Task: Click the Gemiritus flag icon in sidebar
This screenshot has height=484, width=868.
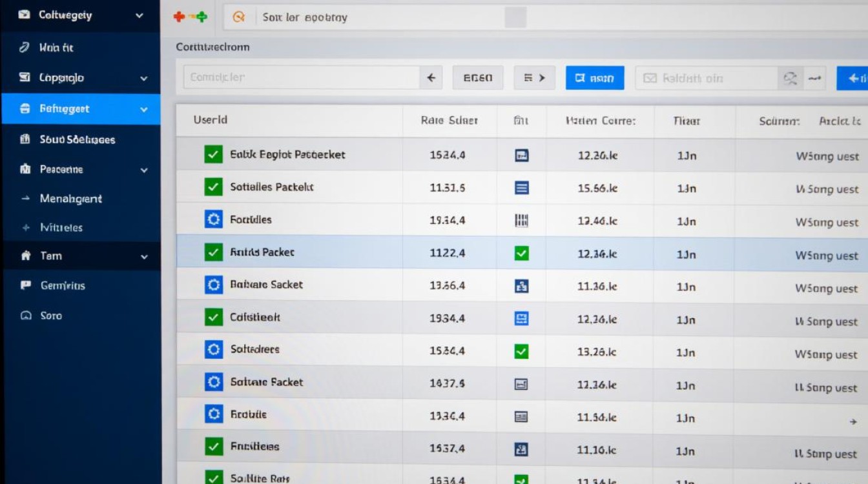Action: coord(26,285)
